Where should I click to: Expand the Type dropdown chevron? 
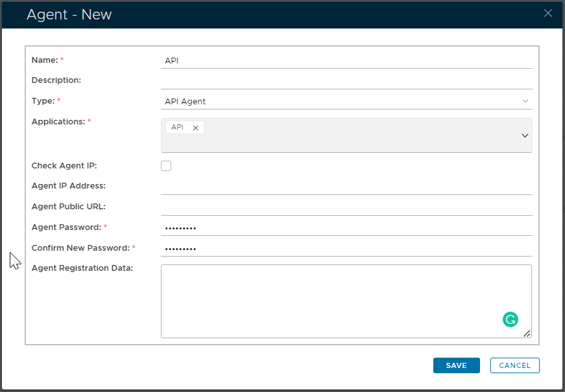[x=525, y=101]
